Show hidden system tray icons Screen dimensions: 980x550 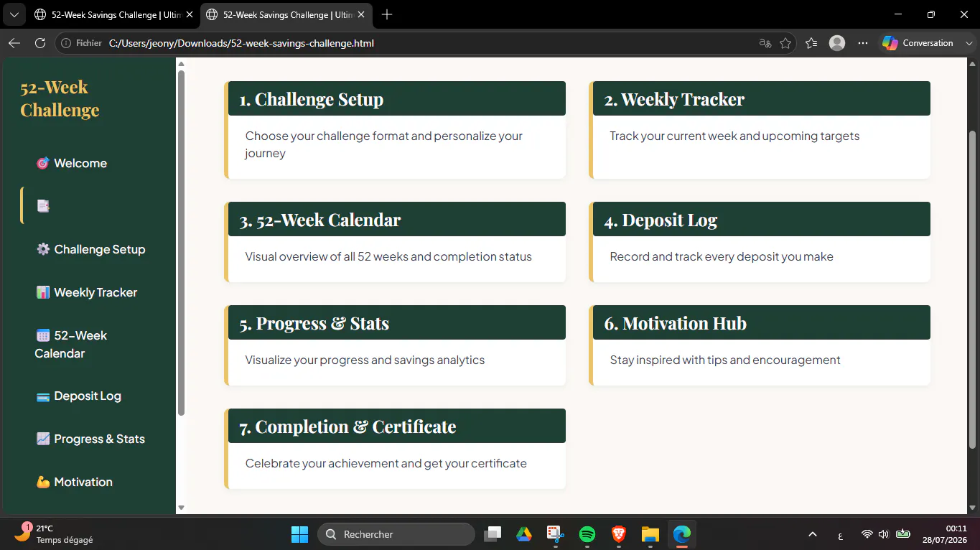pyautogui.click(x=813, y=534)
